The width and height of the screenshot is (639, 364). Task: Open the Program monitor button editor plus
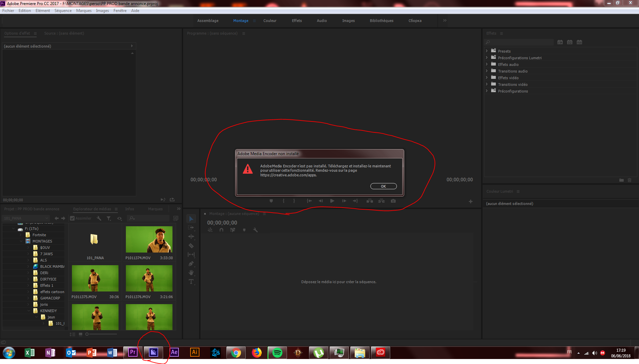pos(471,201)
